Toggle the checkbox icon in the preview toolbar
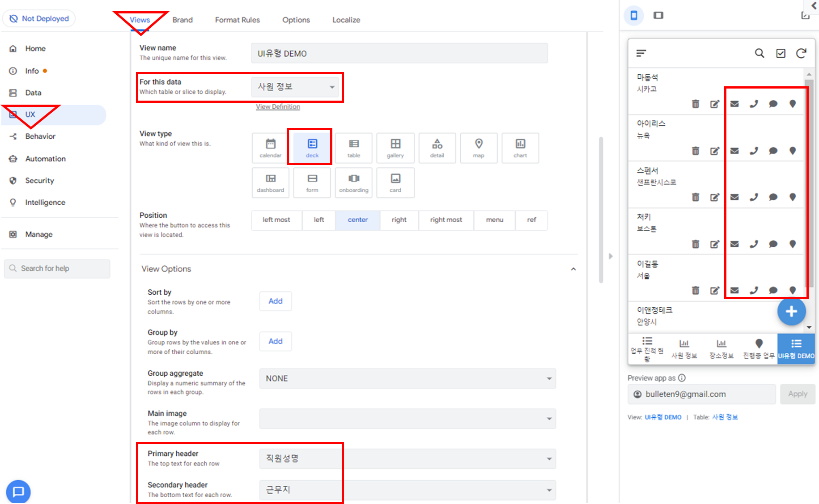Image resolution: width=819 pixels, height=504 pixels. point(781,53)
